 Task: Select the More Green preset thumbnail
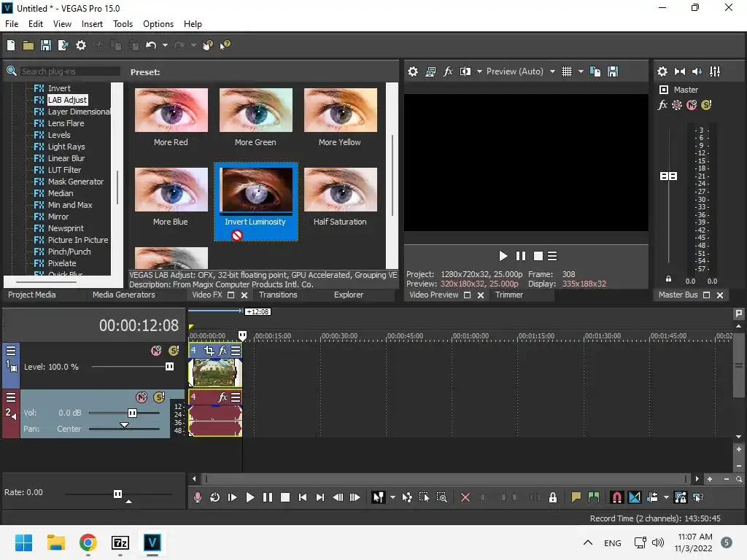256,111
